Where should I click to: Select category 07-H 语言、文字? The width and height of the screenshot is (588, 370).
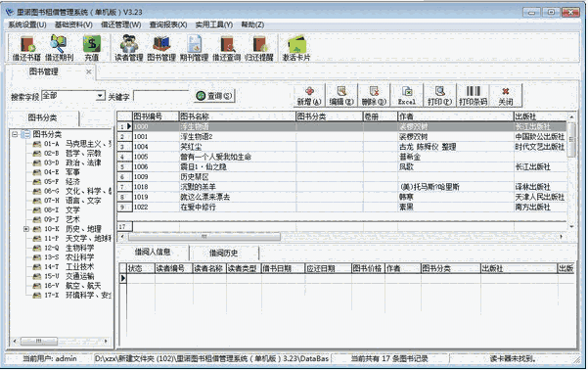point(68,201)
